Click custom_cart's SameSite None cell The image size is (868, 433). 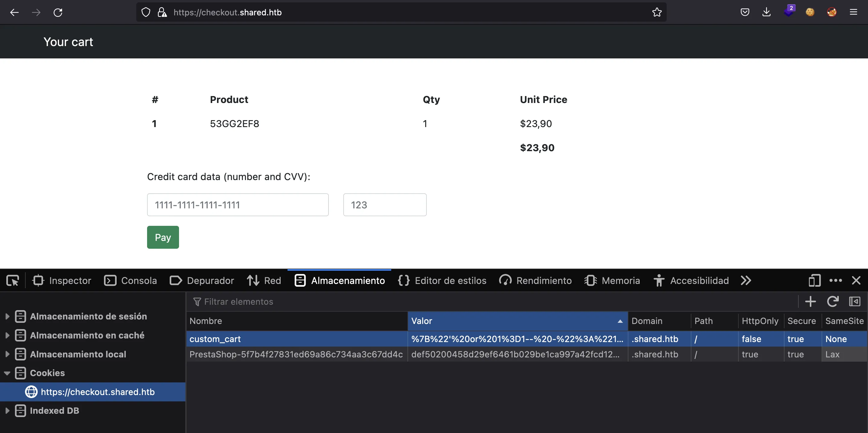(x=844, y=339)
